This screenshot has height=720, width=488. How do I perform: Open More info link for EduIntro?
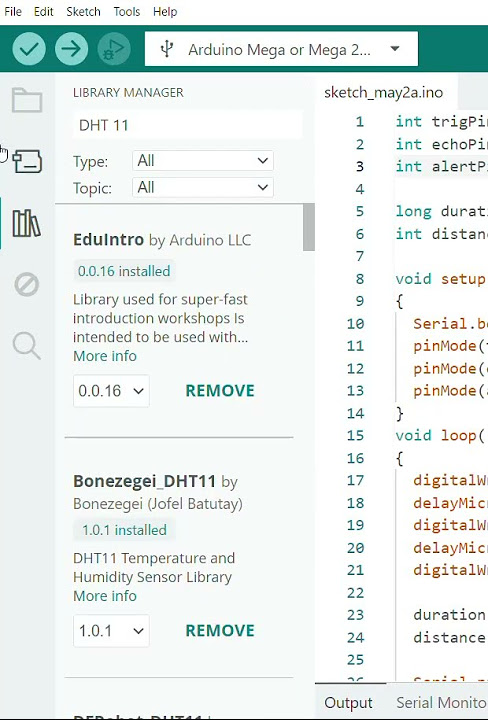coord(105,356)
